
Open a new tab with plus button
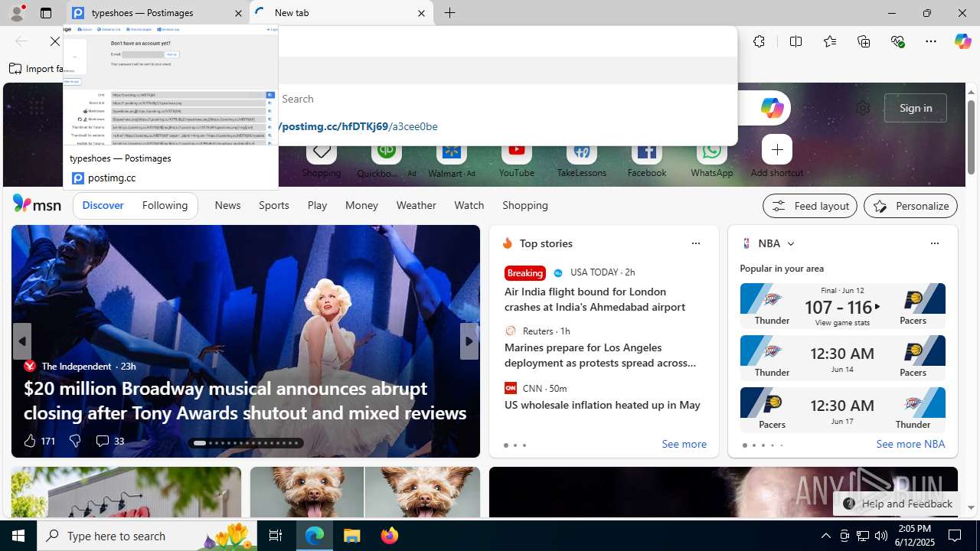(x=450, y=13)
